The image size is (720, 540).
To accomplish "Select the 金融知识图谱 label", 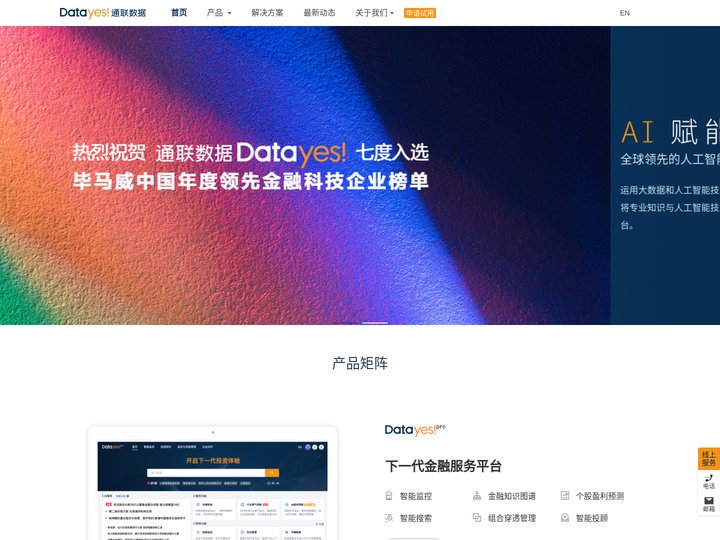I will click(512, 496).
